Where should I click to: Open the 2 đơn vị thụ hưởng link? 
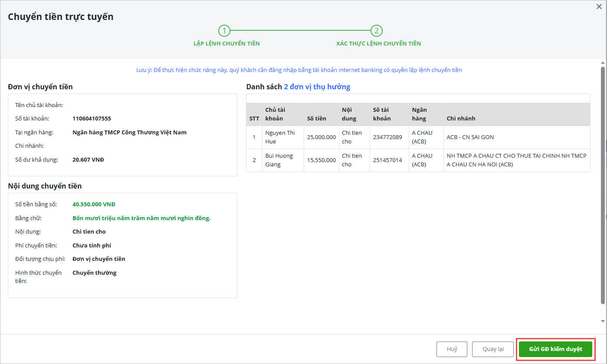click(x=317, y=87)
